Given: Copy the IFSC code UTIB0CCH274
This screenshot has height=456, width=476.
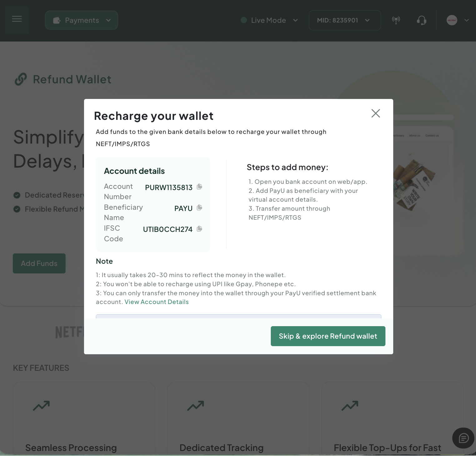Looking at the screenshot, I should [x=199, y=228].
